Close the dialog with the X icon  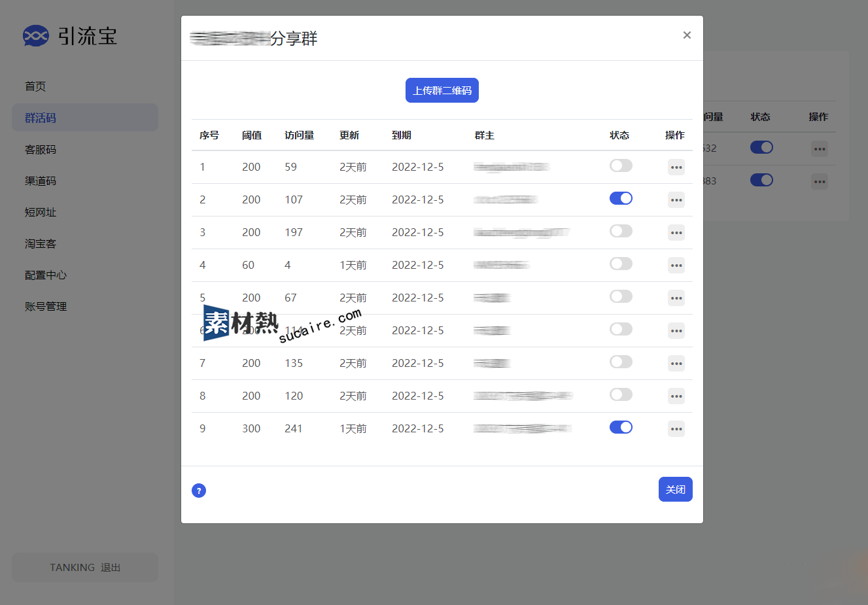pyautogui.click(x=687, y=35)
